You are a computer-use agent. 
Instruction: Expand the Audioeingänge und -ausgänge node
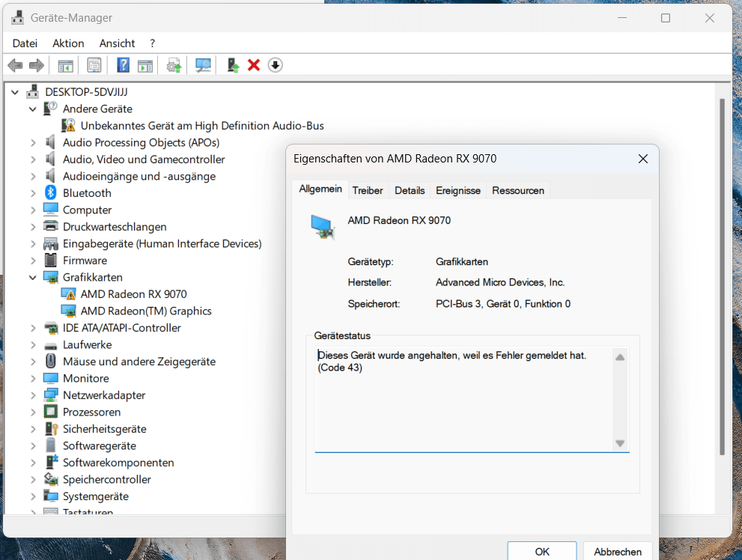33,176
